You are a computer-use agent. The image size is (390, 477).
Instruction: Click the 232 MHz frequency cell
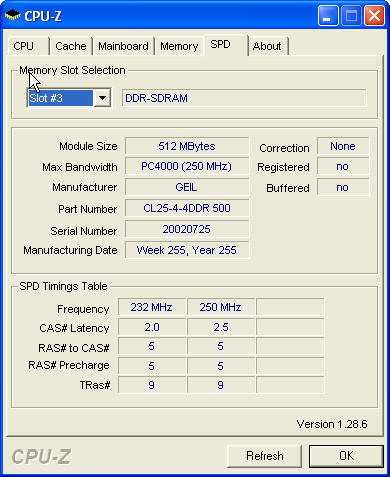tap(152, 307)
